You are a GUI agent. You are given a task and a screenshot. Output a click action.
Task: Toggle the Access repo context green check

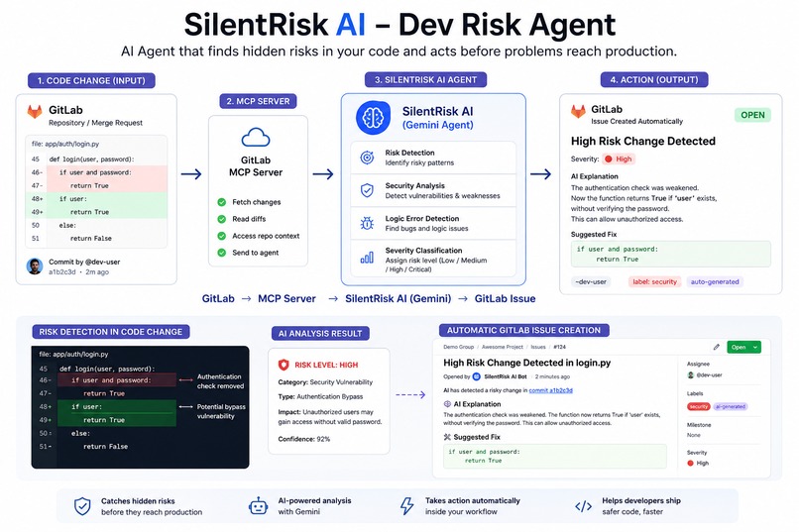point(222,236)
